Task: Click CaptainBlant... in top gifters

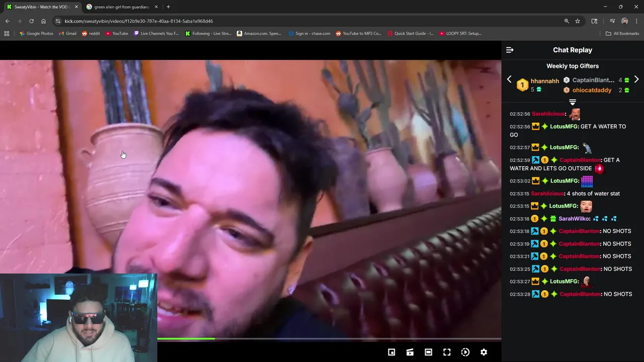Action: pos(593,80)
